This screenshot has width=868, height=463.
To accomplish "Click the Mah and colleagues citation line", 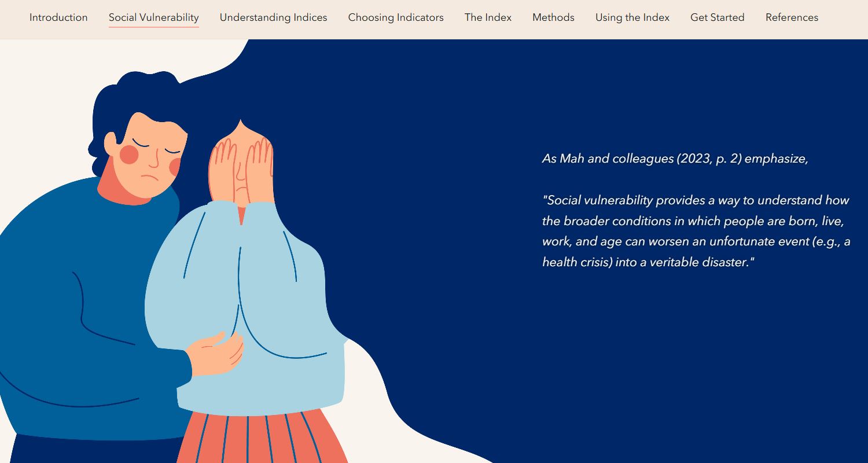I will click(x=675, y=159).
